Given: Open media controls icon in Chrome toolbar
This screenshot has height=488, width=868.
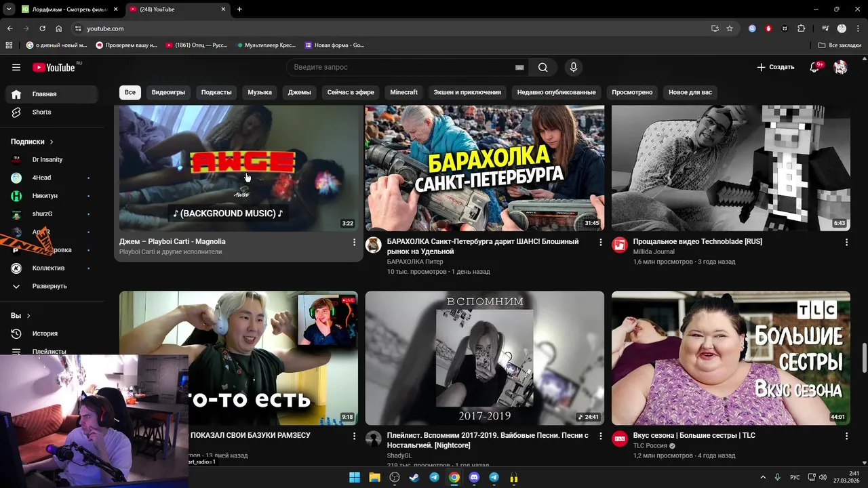Looking at the screenshot, I should click(x=825, y=28).
